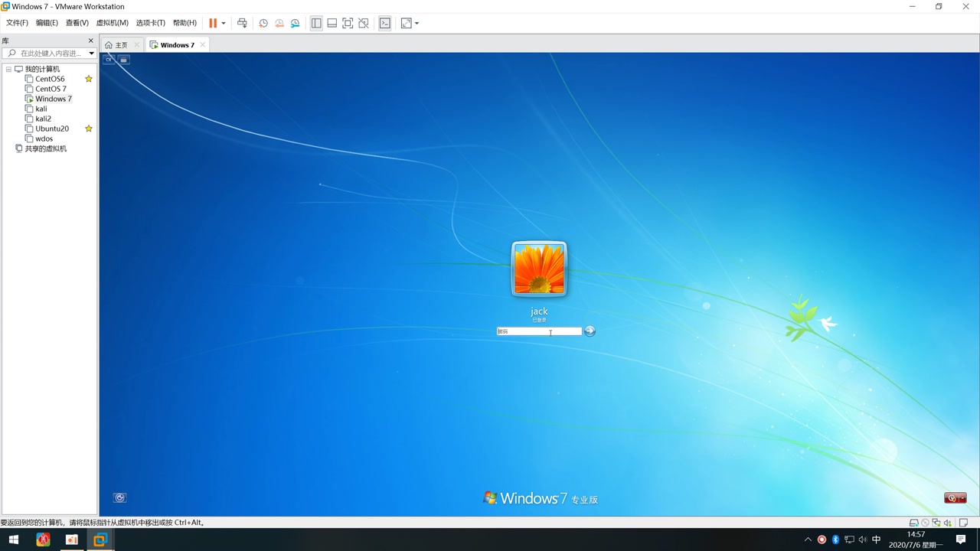This screenshot has width=980, height=551.
Task: Open the power options dropdown arrow
Action: tap(224, 23)
